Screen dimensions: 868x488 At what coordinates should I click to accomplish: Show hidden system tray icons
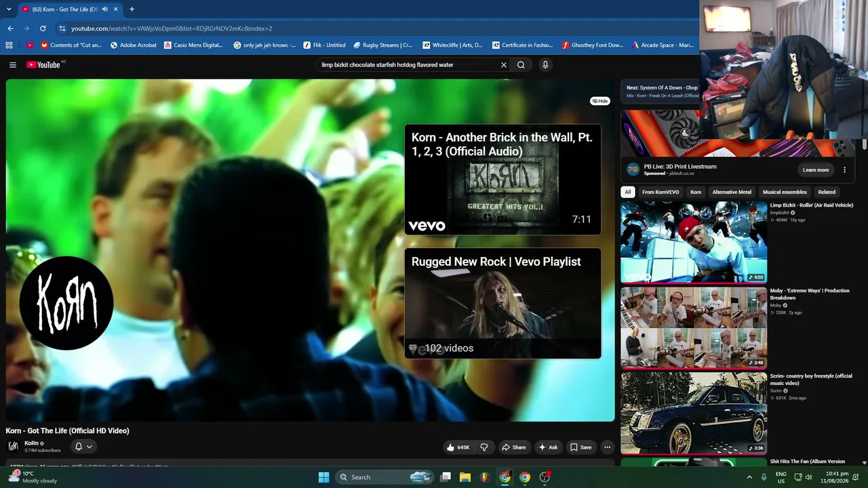click(749, 477)
